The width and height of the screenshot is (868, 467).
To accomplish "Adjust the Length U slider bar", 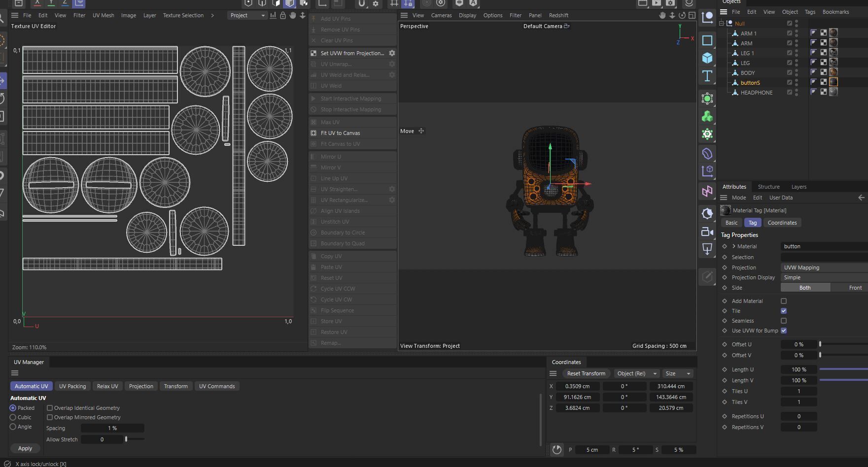I will tap(843, 369).
